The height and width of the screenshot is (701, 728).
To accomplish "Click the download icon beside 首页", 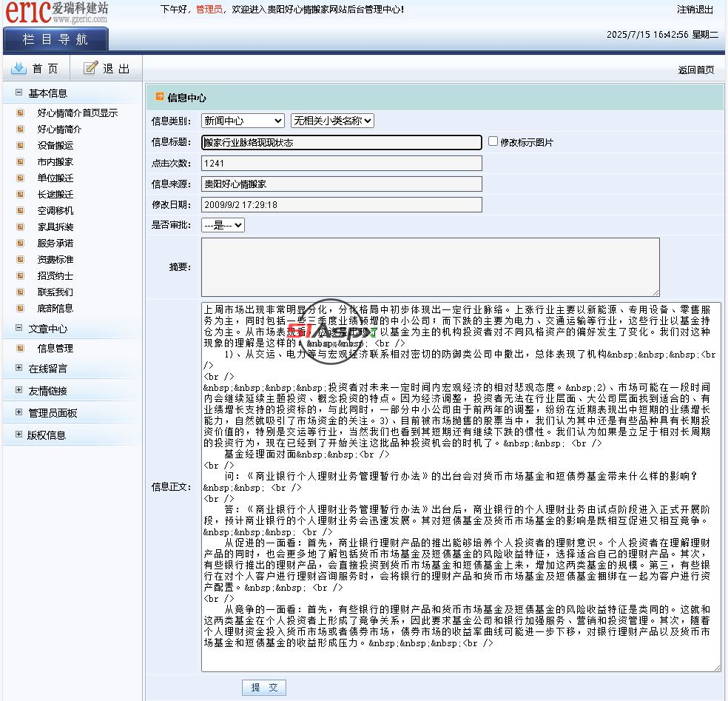I will pos(18,68).
